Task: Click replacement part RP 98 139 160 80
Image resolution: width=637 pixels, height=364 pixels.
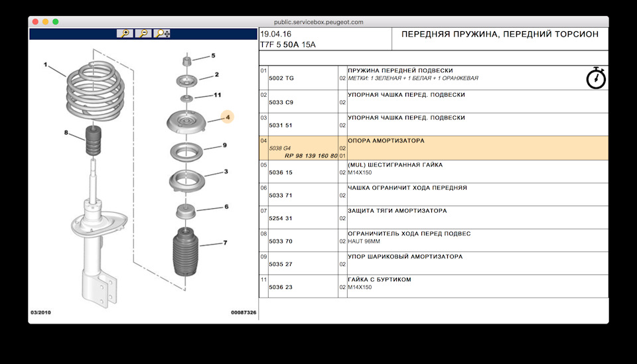Action: tap(311, 156)
